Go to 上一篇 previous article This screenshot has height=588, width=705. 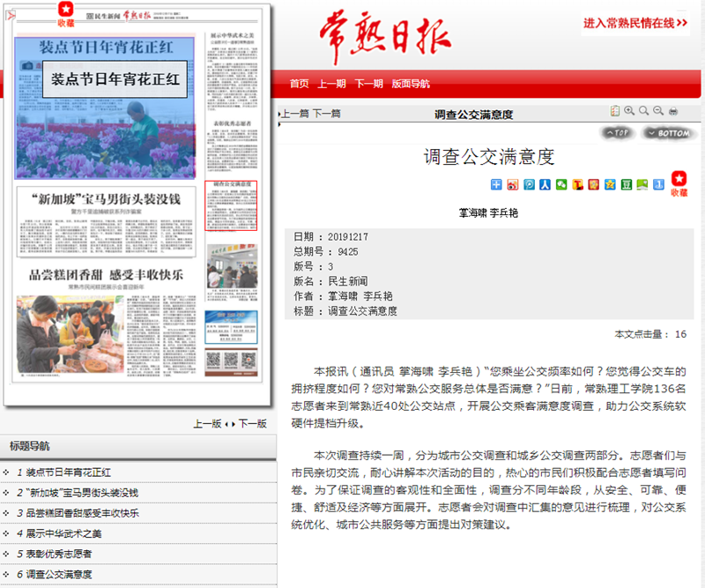click(x=295, y=114)
